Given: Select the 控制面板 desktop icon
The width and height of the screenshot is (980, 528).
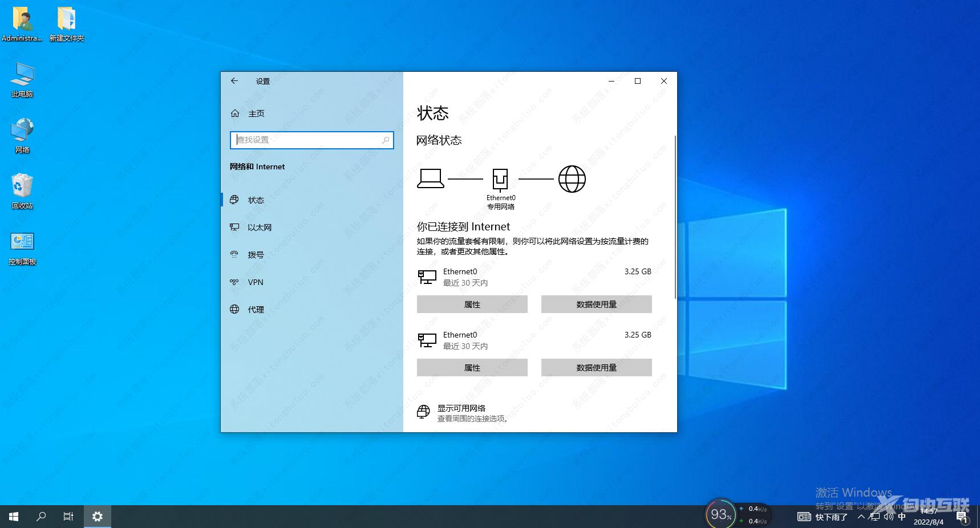Looking at the screenshot, I should [x=22, y=248].
